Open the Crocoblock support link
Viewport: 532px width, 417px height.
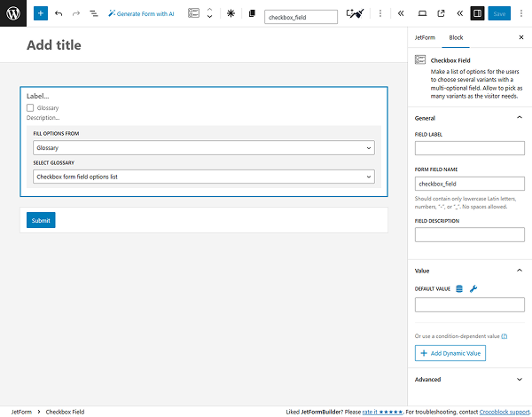(x=505, y=412)
